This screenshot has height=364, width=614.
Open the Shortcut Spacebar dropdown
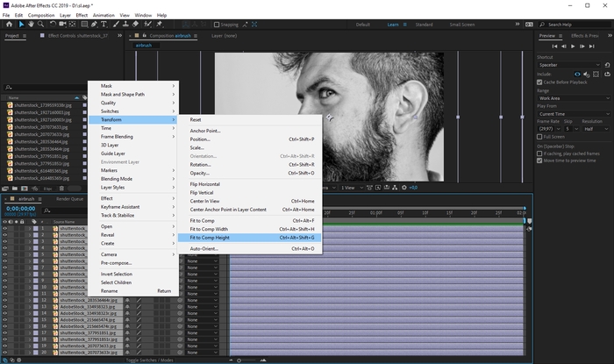[569, 65]
